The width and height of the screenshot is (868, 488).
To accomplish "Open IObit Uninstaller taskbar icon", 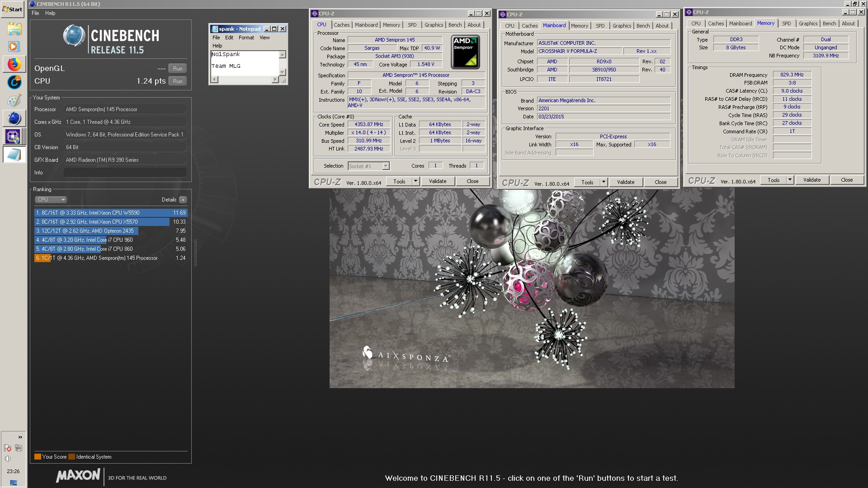I will click(x=14, y=82).
